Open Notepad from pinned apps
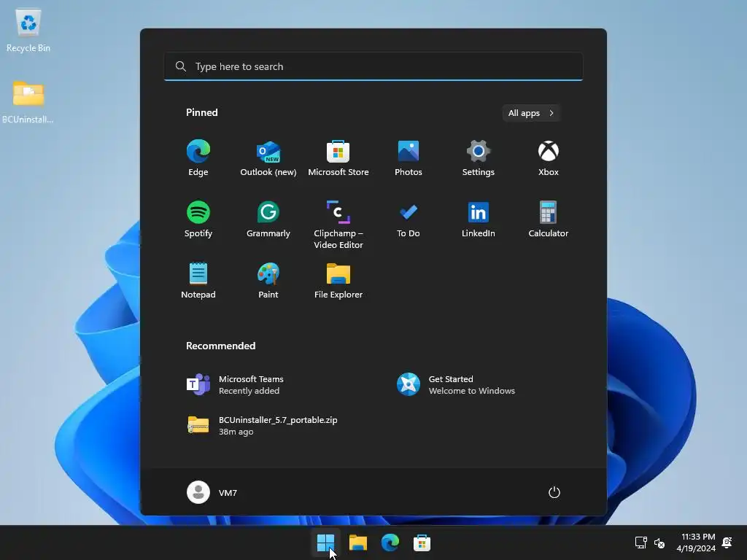This screenshot has width=747, height=560. click(198, 281)
